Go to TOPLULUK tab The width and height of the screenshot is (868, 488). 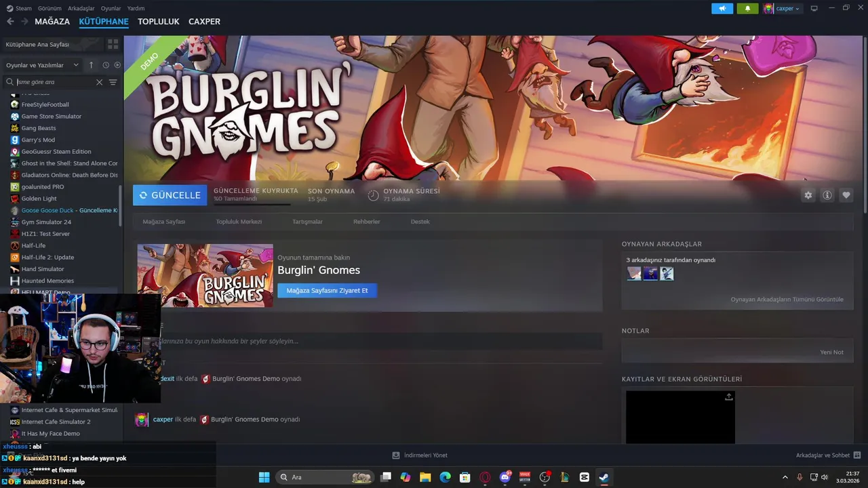coord(159,22)
